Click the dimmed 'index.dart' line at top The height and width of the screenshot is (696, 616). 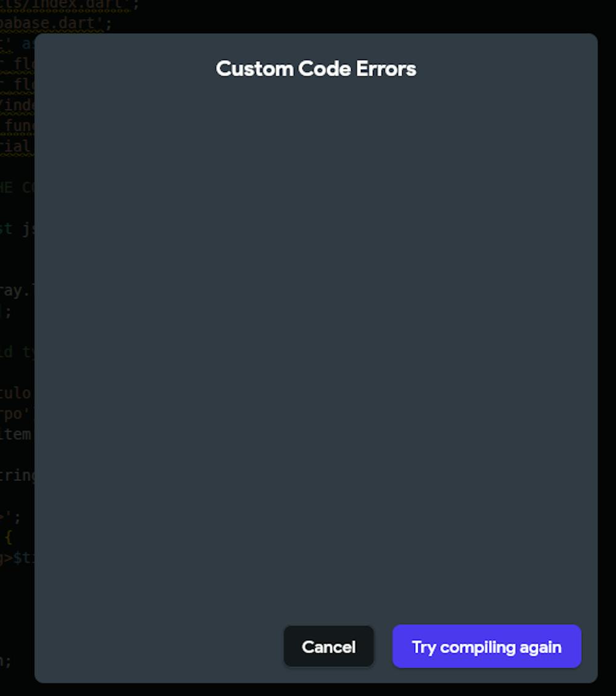click(x=67, y=4)
